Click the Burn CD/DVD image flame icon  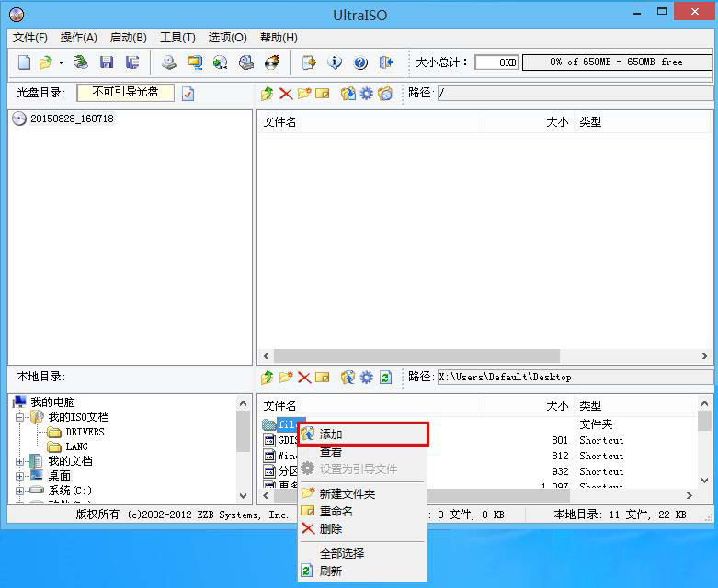coord(272,62)
